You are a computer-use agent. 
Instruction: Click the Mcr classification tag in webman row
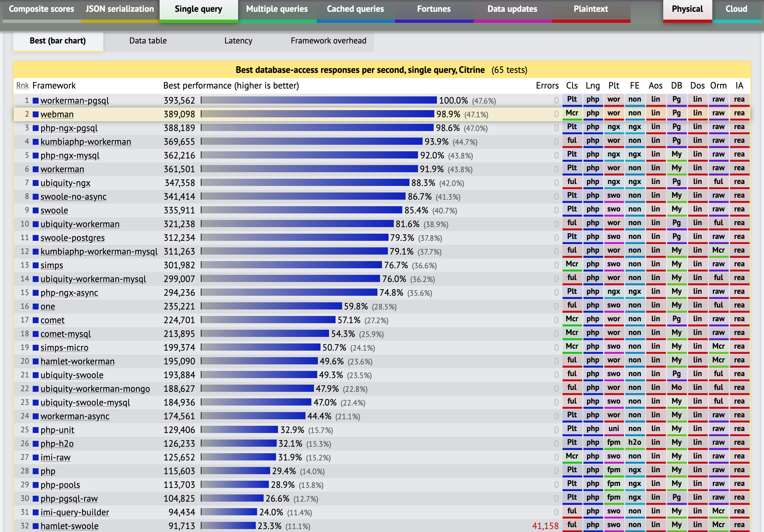[572, 113]
